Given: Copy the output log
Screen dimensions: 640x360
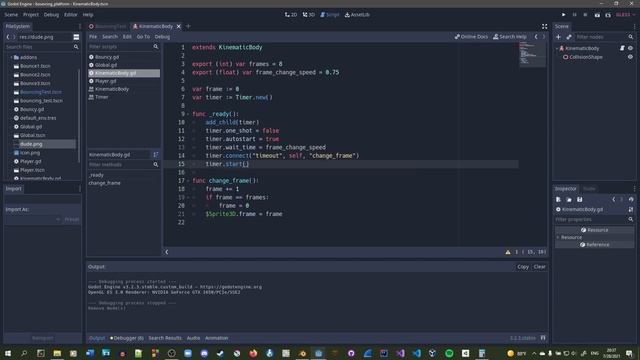Looking at the screenshot, I should [523, 267].
